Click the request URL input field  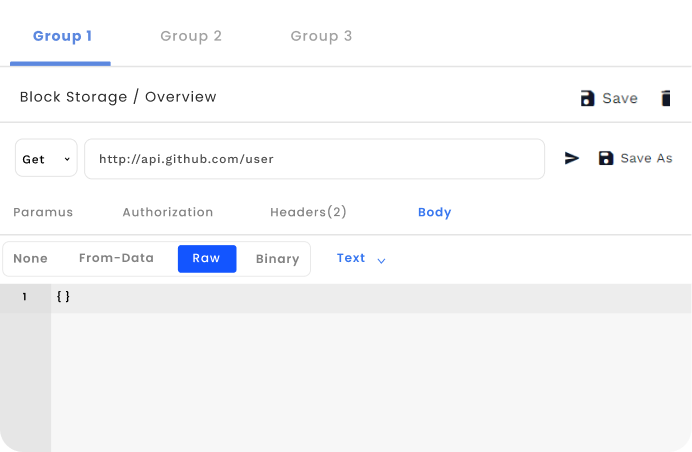point(314,159)
